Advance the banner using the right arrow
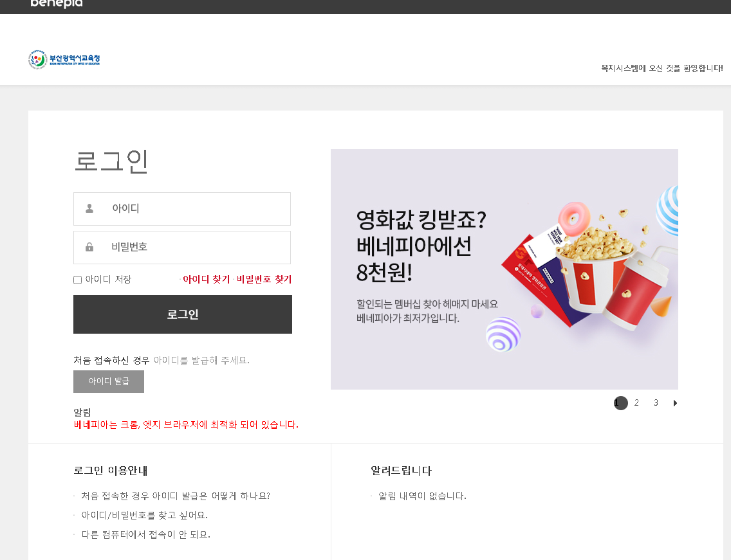 [x=675, y=403]
